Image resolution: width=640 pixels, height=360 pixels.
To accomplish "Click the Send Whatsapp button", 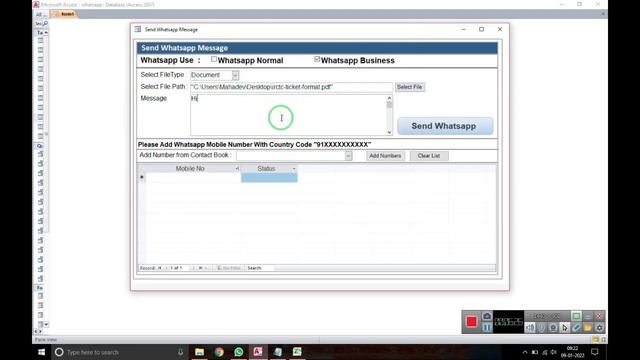I will pos(445,126).
